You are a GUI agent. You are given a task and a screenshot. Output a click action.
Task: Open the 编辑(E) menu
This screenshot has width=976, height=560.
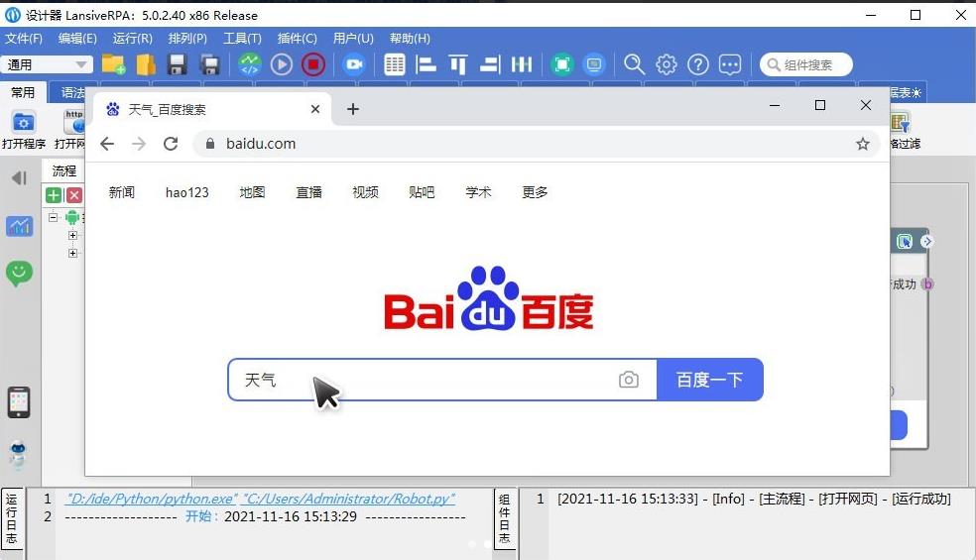point(77,39)
